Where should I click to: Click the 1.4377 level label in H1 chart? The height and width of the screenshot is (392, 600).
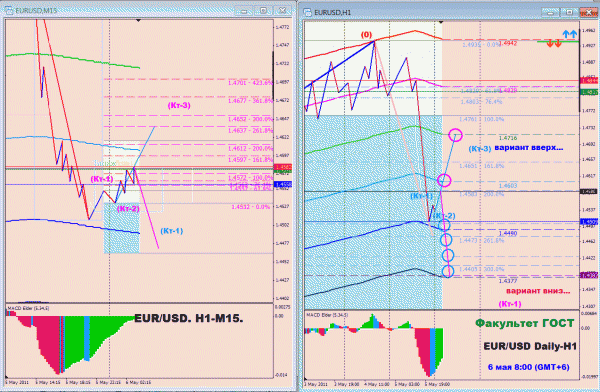tap(508, 281)
